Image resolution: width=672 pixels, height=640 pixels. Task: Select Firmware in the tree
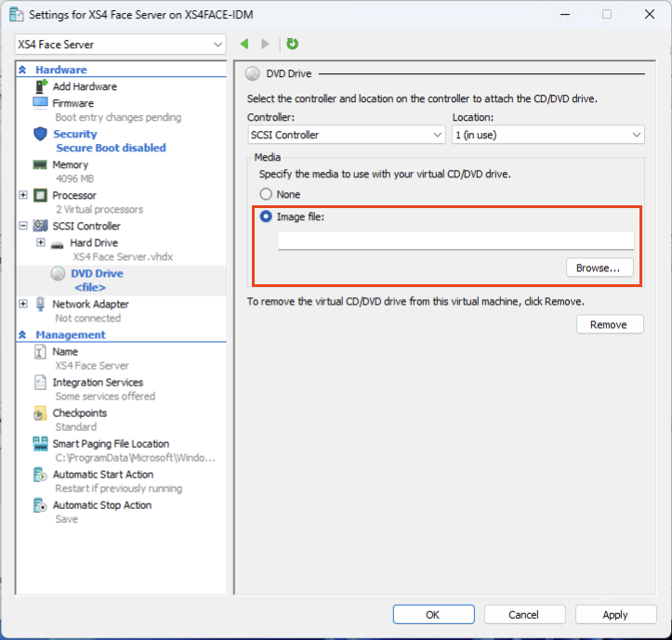pos(72,103)
